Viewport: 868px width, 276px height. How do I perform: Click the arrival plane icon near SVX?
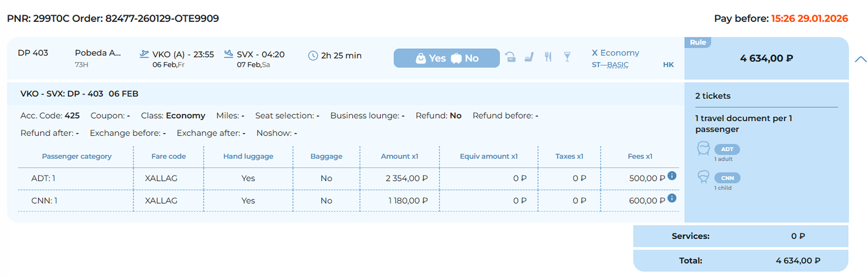(x=229, y=54)
